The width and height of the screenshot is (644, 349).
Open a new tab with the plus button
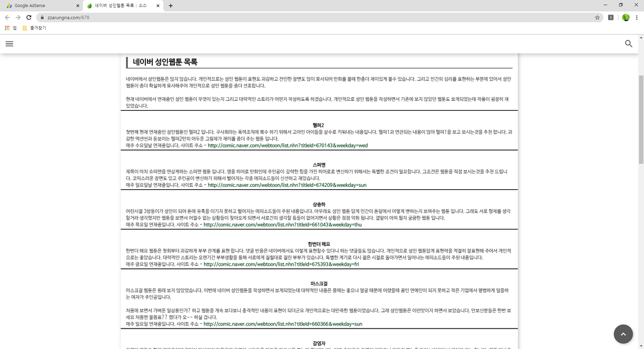[x=170, y=6]
